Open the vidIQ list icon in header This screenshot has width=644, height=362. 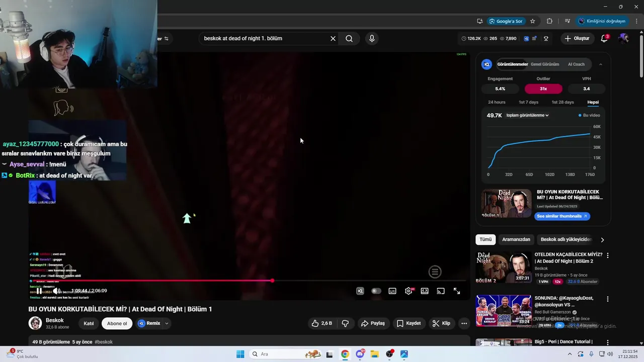pos(535,39)
